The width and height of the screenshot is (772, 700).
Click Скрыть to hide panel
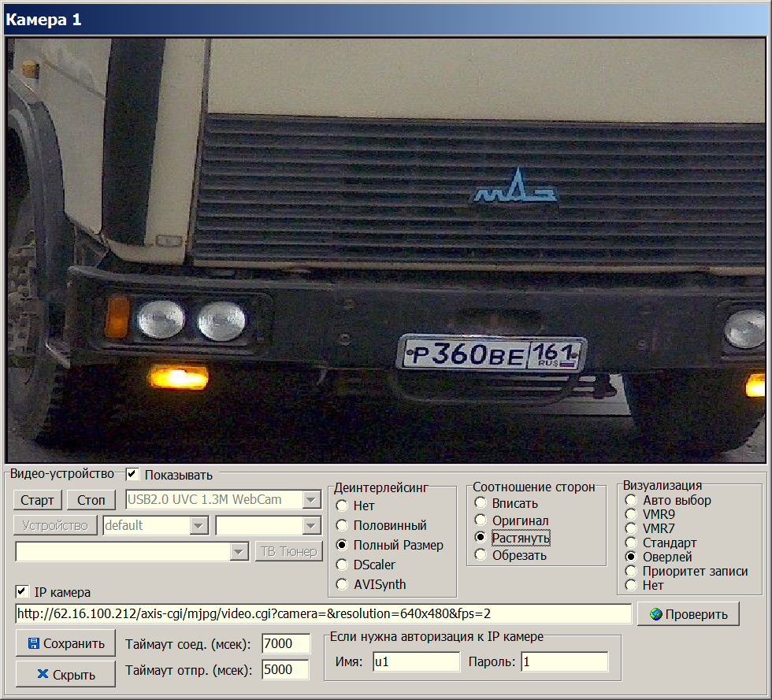[65, 674]
